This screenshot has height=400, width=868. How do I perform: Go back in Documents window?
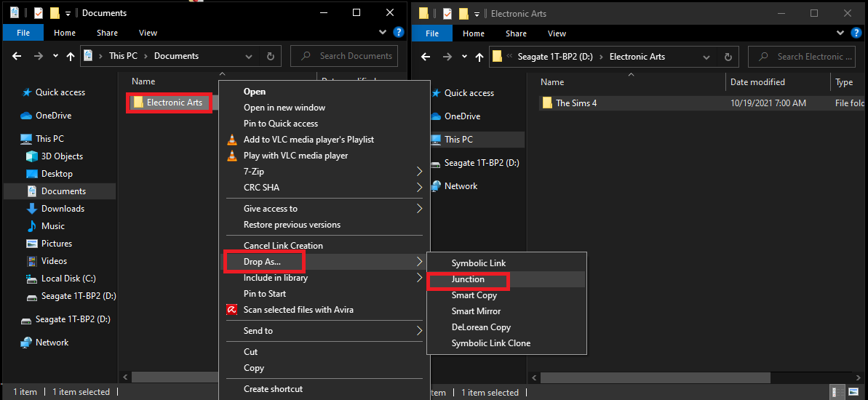17,56
